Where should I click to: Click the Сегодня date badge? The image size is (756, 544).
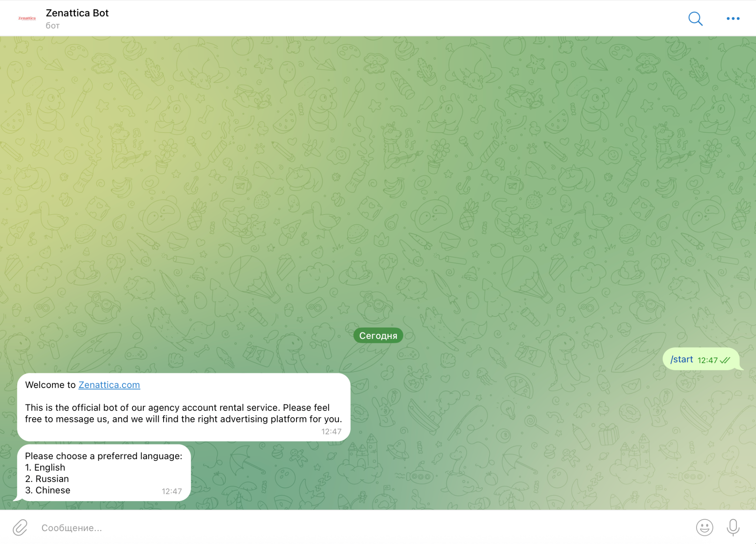(x=378, y=336)
